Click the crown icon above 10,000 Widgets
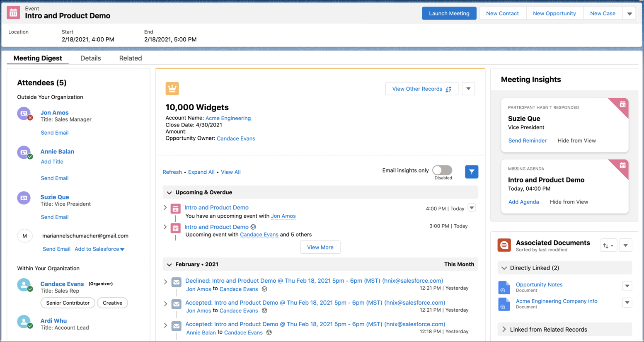644x342 pixels. [x=172, y=88]
